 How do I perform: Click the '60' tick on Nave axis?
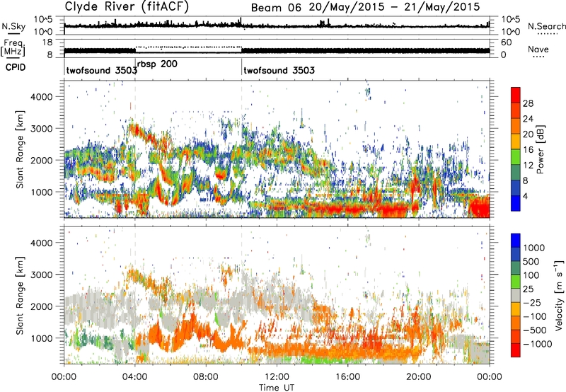point(507,42)
